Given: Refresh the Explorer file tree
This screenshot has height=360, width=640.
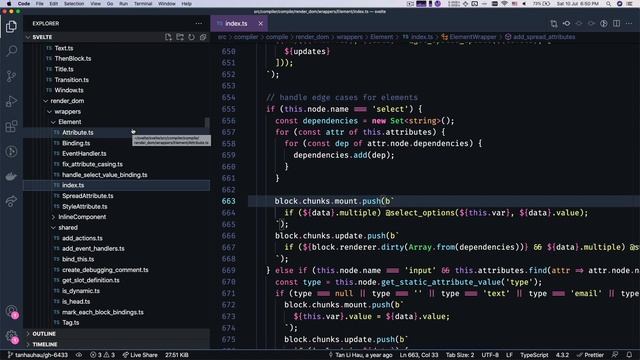Looking at the screenshot, I should 191,37.
